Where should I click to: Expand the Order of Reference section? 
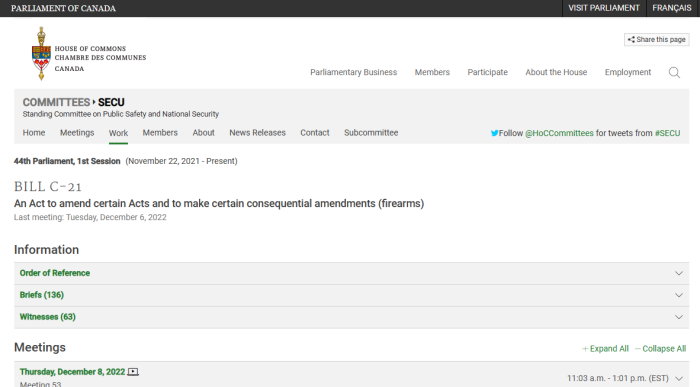point(351,273)
